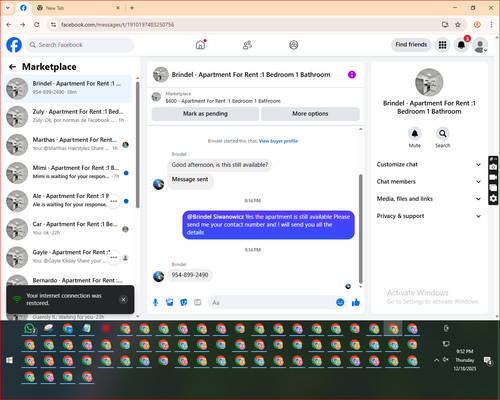
Task: Click the listing photo in right panel
Action: pyautogui.click(x=429, y=82)
